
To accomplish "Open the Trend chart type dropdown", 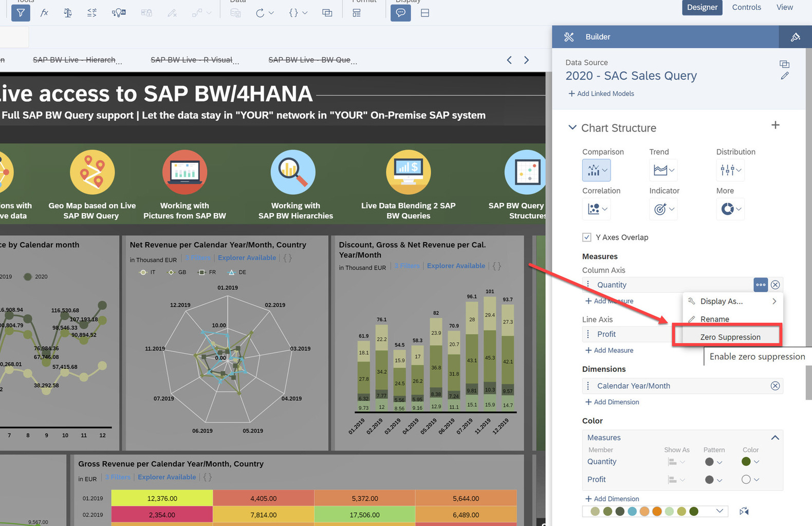I will [x=663, y=170].
